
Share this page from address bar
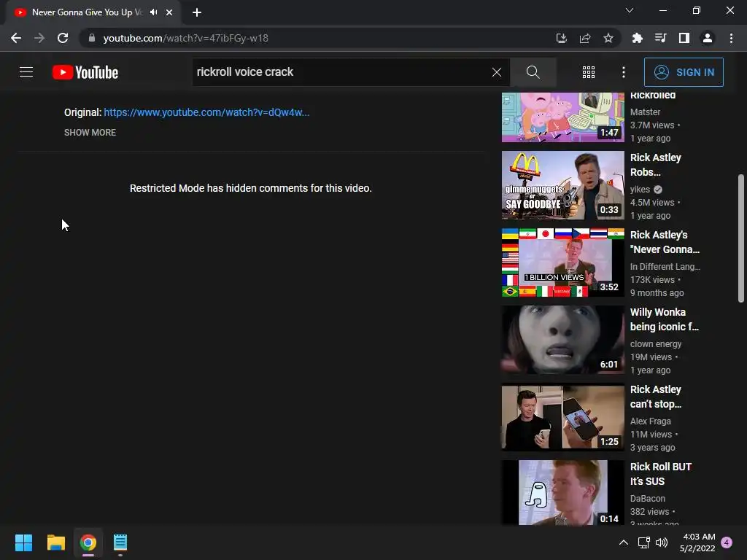pos(585,38)
